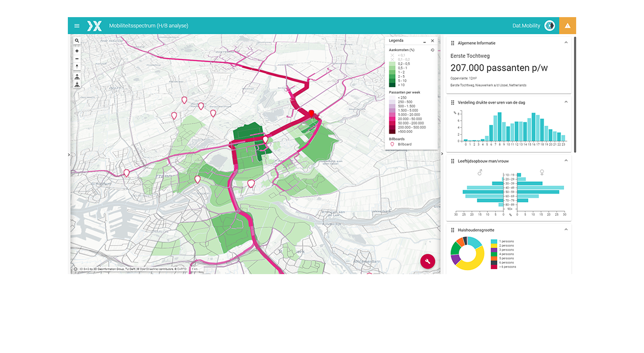Re-enable the '< 0,1' Aankomsten legend entry
This screenshot has height=353, width=644.
click(391, 55)
